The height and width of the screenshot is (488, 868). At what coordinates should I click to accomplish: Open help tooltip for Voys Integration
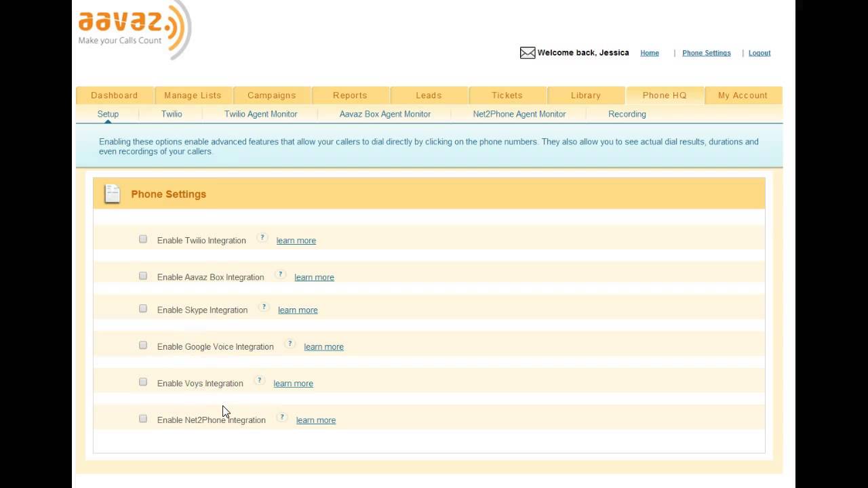point(259,380)
